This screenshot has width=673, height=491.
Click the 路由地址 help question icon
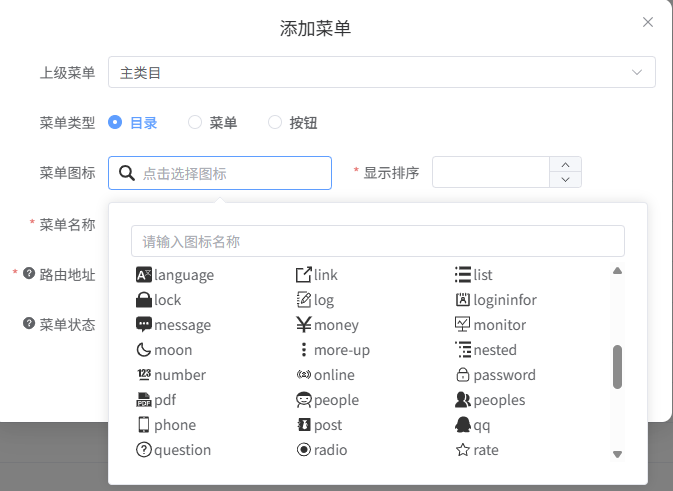(29, 273)
